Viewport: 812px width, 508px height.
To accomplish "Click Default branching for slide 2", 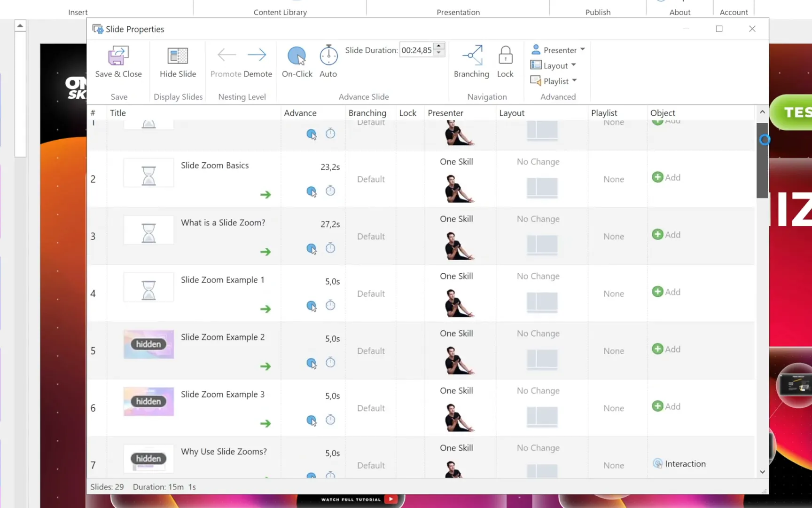I will coord(371,179).
